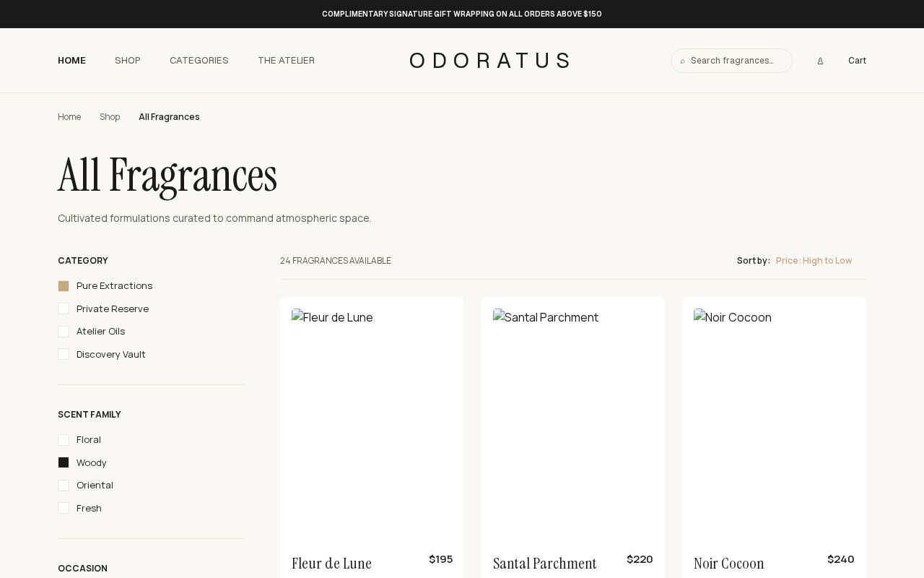Viewport: 924px width, 578px height.
Task: Visit THE ATELIER page
Action: coord(286,61)
